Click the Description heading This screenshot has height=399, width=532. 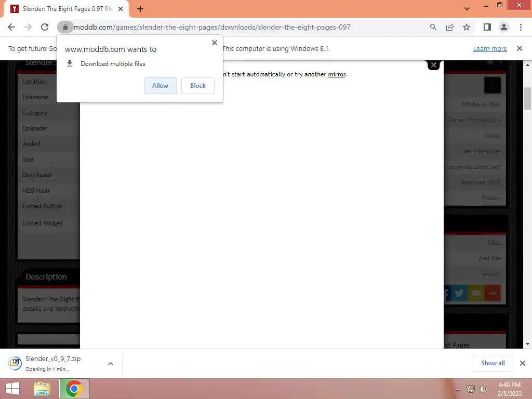(x=46, y=276)
